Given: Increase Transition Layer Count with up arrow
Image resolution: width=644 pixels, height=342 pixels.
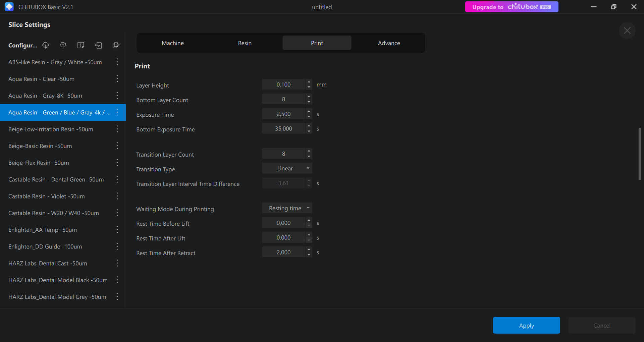Looking at the screenshot, I should pos(309,151).
